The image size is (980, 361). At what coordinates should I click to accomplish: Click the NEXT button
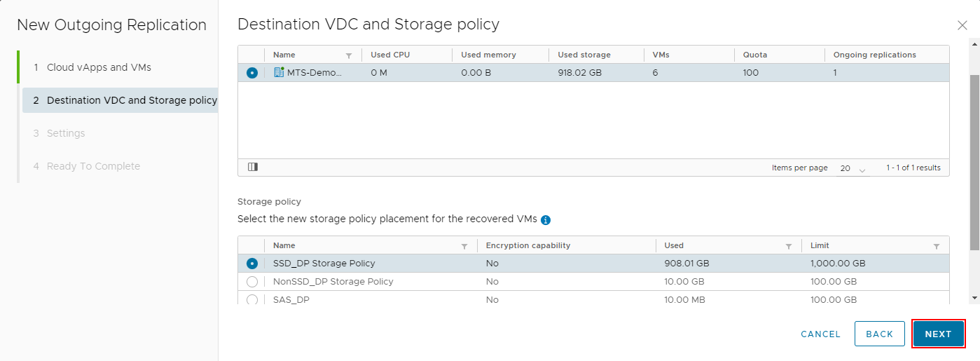point(938,334)
